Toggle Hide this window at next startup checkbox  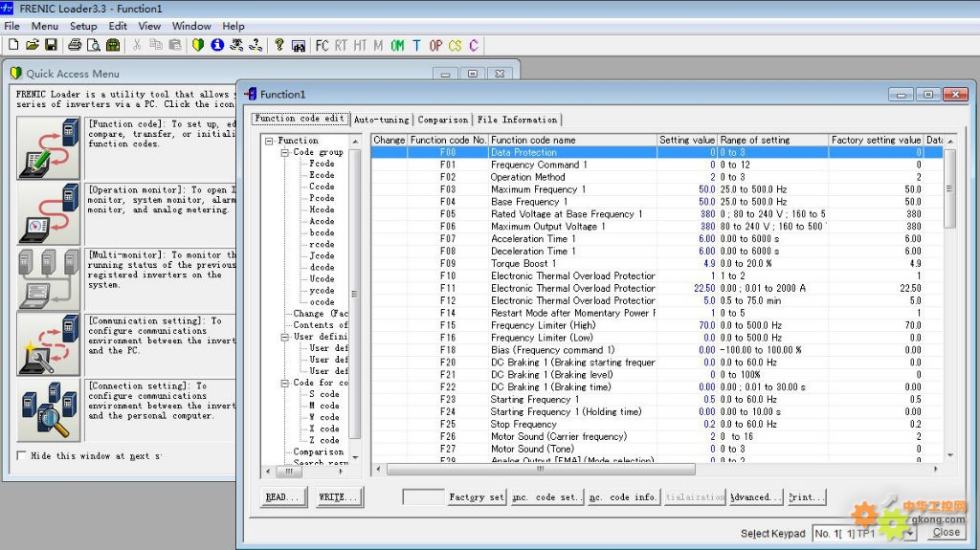pyautogui.click(x=22, y=455)
